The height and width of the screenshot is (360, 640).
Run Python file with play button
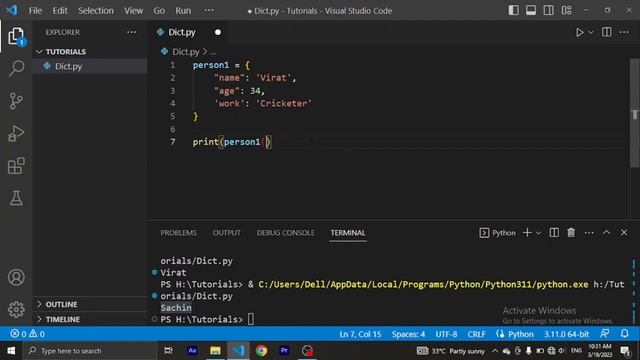coord(579,32)
